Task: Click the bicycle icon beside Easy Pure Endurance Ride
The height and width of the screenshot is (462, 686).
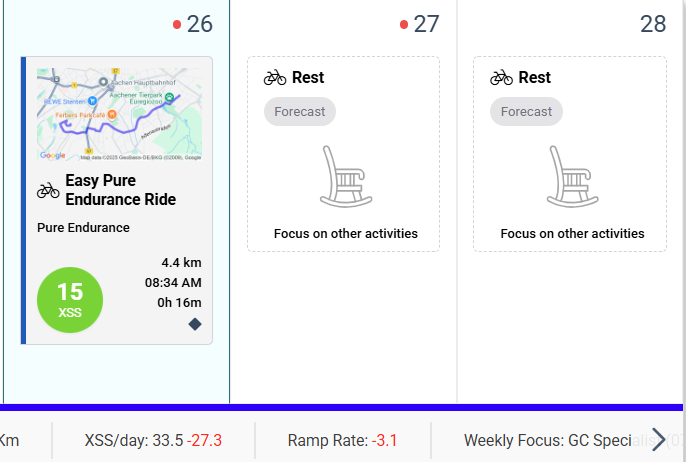Action: click(x=48, y=190)
